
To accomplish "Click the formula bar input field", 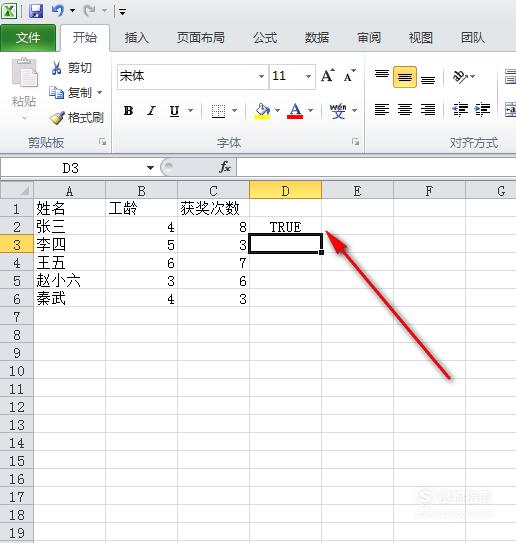I will (376, 168).
